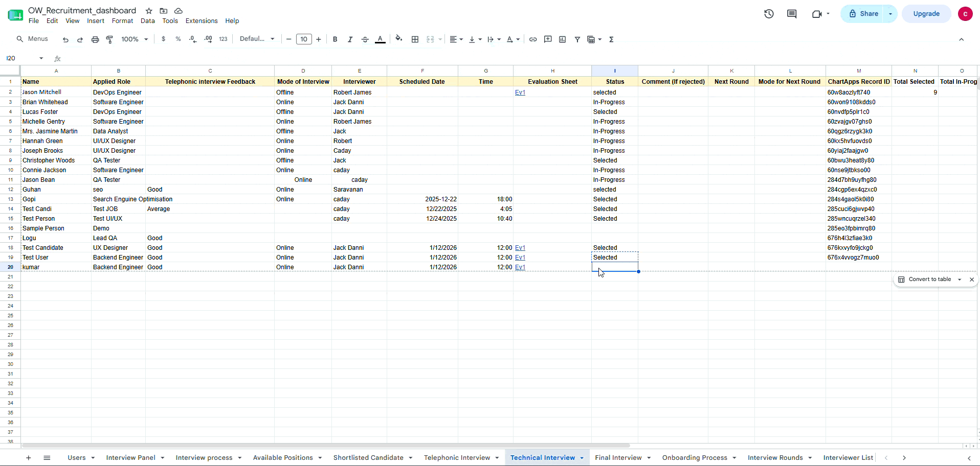Open the comments panel icon
The width and height of the screenshot is (980, 466).
[792, 14]
